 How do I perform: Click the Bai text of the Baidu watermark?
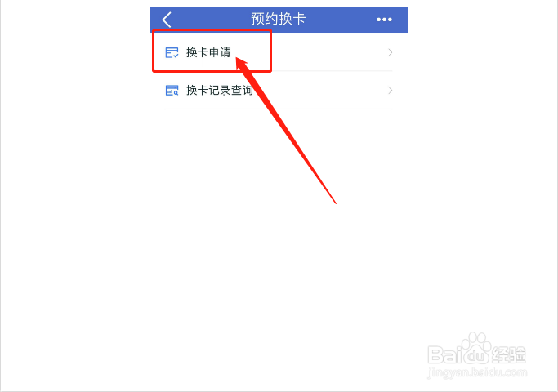pos(444,354)
